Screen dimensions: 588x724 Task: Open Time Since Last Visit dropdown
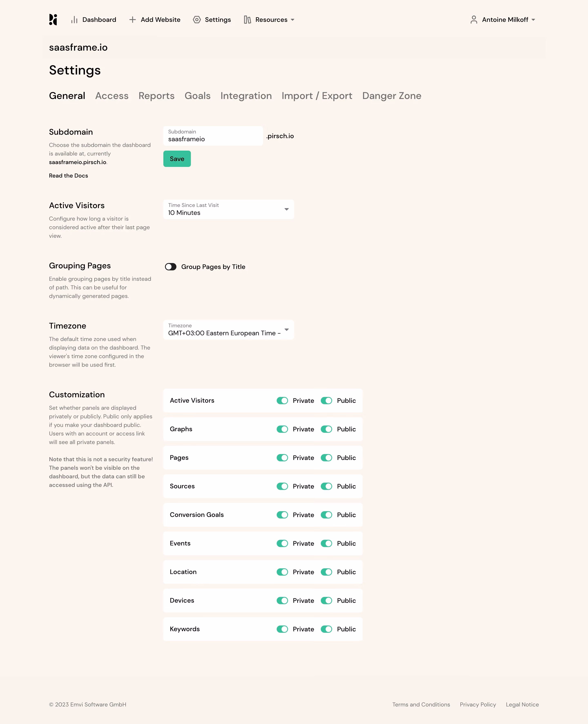pos(229,209)
